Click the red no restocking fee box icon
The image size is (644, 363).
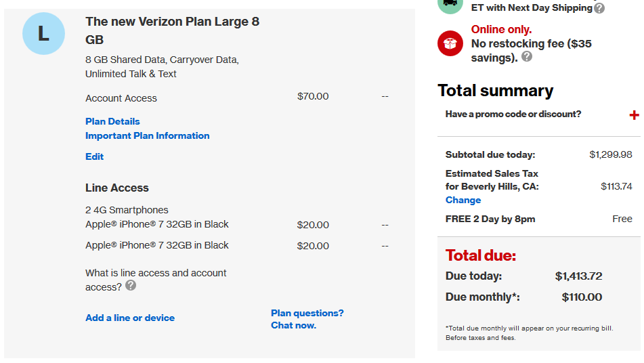pyautogui.click(x=450, y=43)
